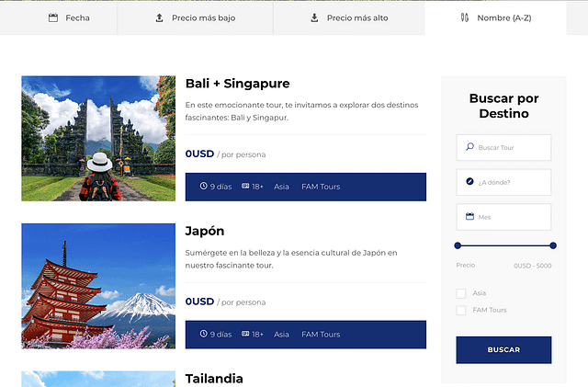
Task: Click the sort icon beside Nombre (A-Z)
Action: tap(465, 17)
